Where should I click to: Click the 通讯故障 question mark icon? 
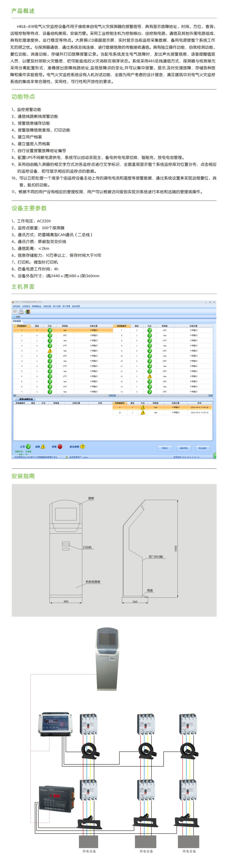83,447
